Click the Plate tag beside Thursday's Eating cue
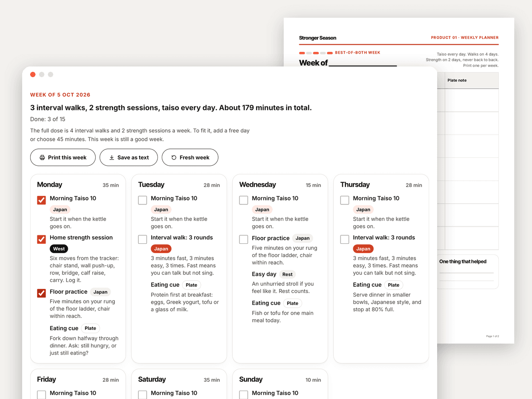 point(394,285)
